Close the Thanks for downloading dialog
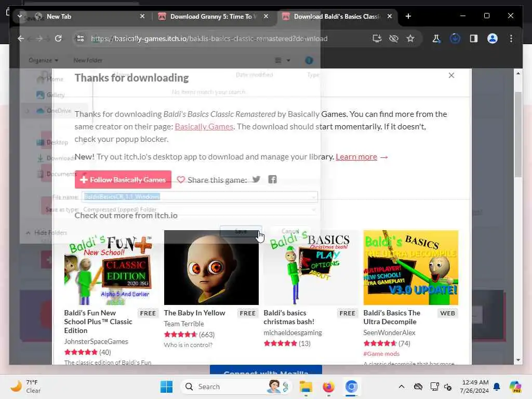 pos(451,75)
